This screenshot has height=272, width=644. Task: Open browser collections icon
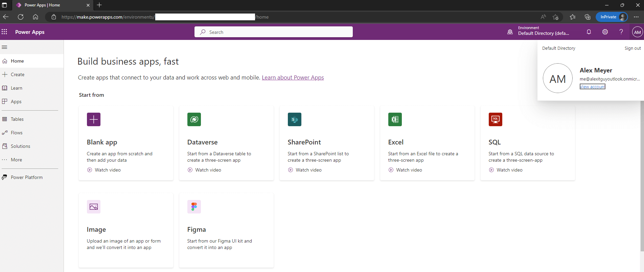(x=588, y=17)
